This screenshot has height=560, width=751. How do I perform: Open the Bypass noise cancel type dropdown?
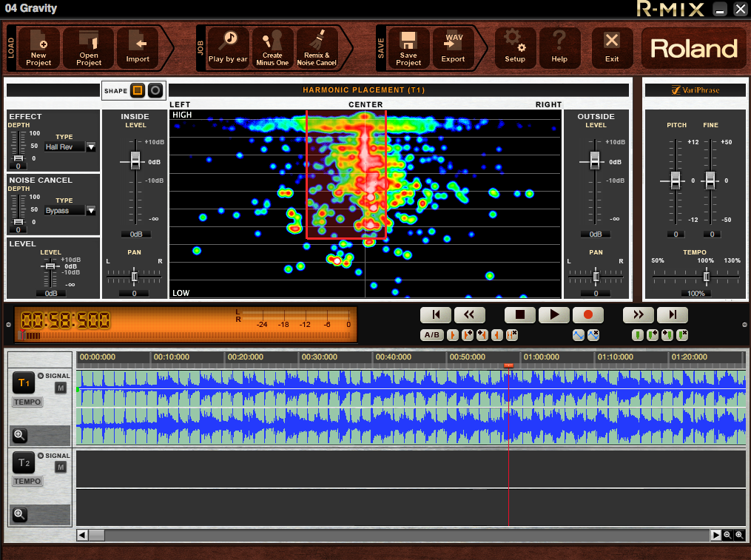pyautogui.click(x=91, y=211)
